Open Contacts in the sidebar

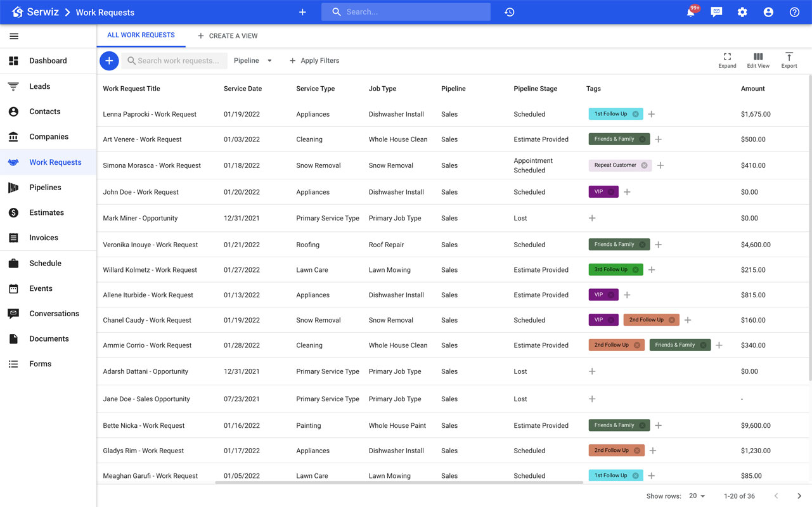[x=48, y=112]
